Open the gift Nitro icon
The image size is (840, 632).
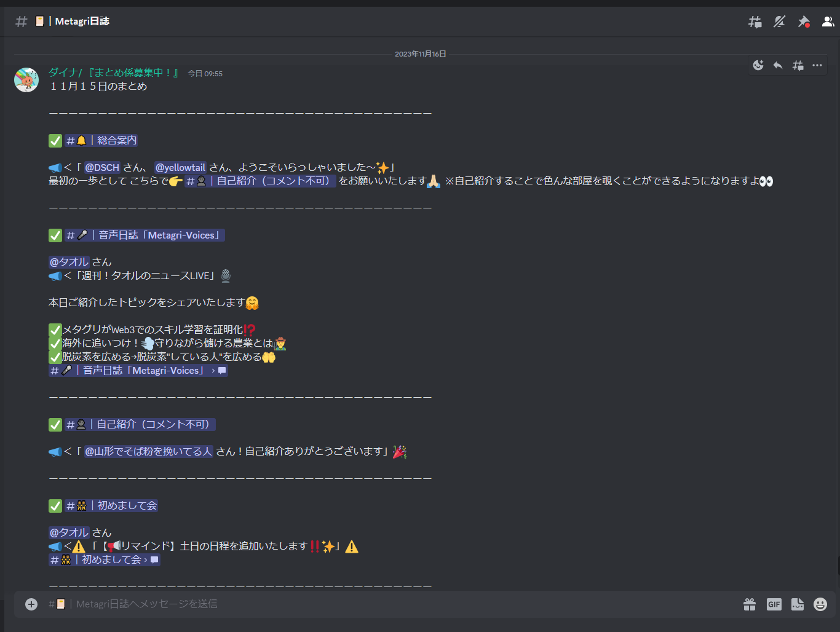750,604
